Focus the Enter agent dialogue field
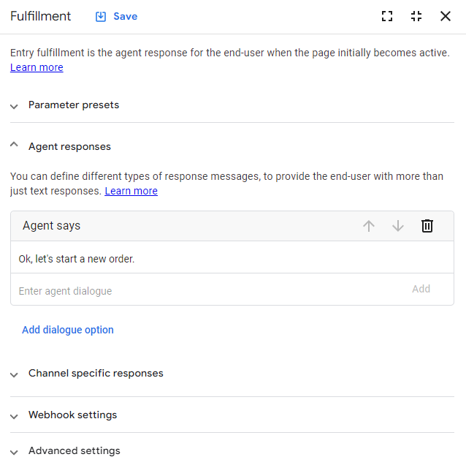 205,290
